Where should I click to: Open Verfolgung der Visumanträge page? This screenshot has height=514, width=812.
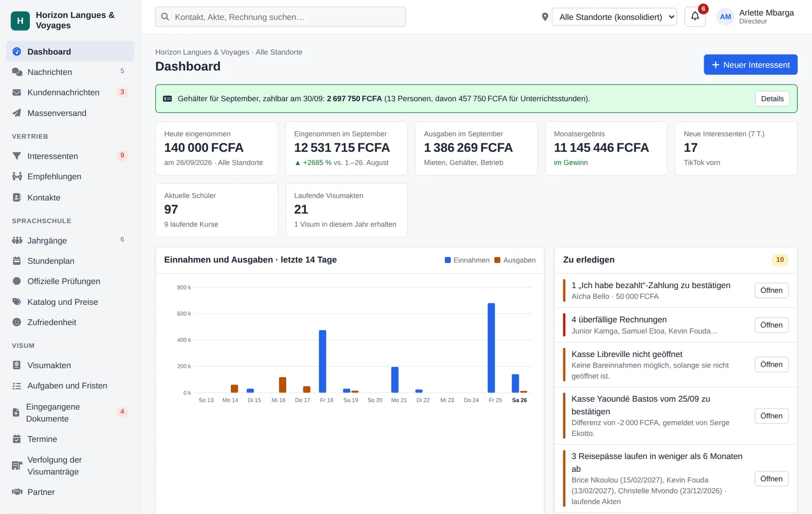point(70,466)
